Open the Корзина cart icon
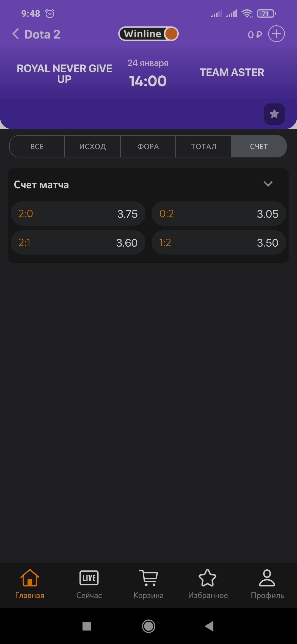This screenshot has width=297, height=644. pos(148,583)
